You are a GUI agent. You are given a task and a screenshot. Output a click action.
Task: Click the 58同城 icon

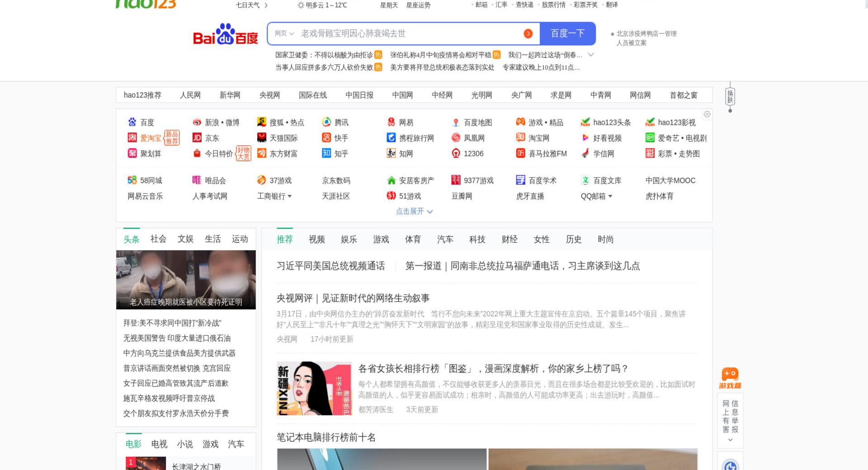click(132, 180)
